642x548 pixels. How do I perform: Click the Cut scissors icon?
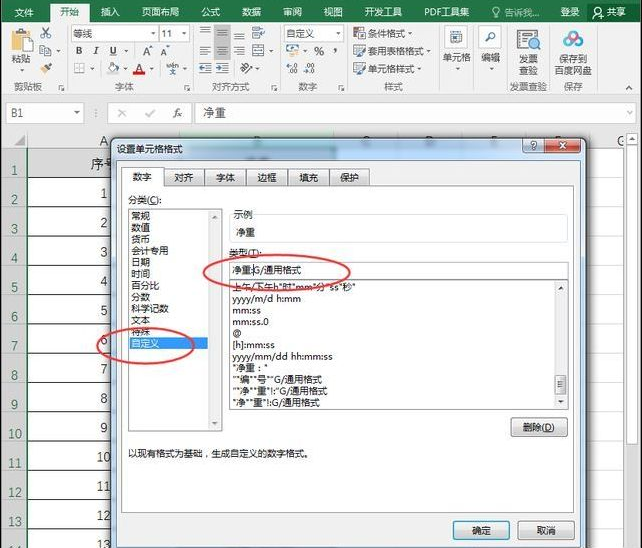point(45,33)
